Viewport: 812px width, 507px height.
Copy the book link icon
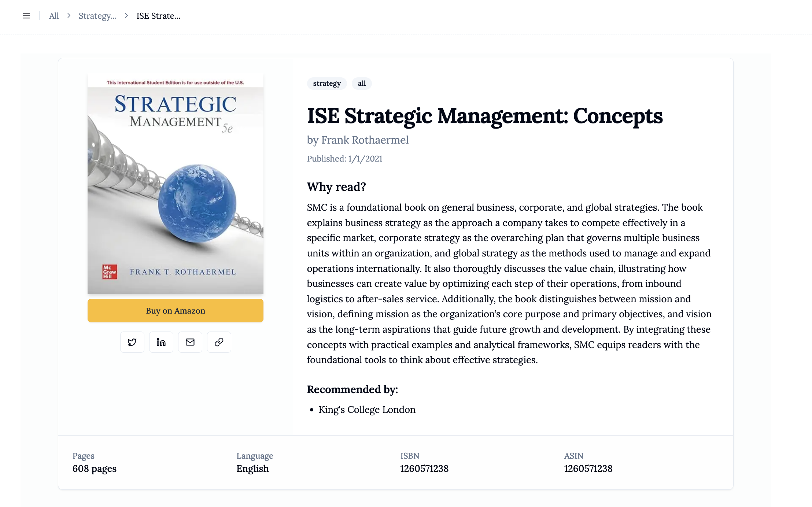click(x=219, y=342)
